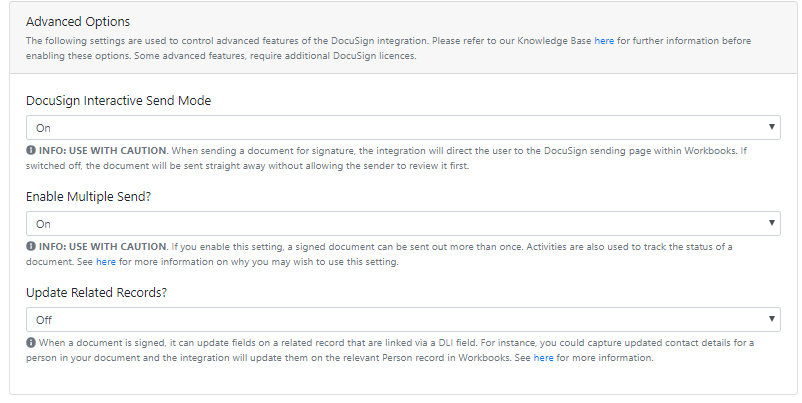Screen dimensions: 802x403
Task: Click the Enable Multiple Send? label
Action: coord(88,196)
